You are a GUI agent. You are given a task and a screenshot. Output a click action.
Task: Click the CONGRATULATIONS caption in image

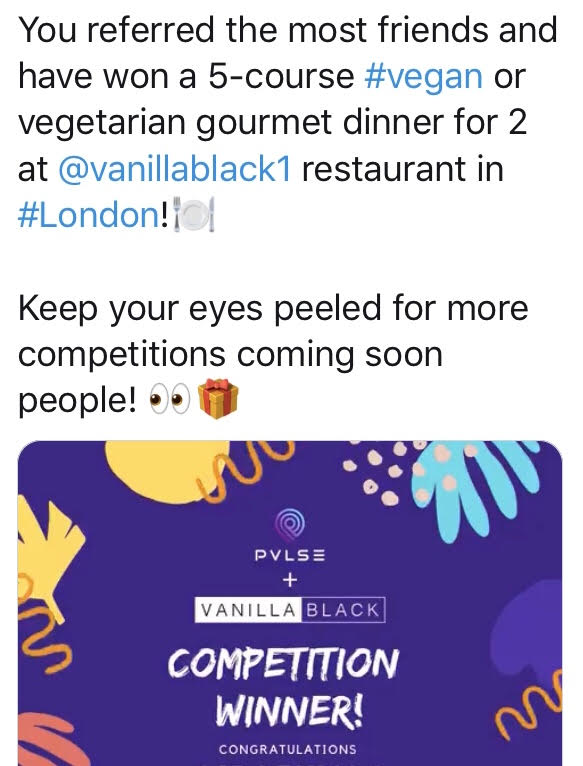(x=287, y=749)
